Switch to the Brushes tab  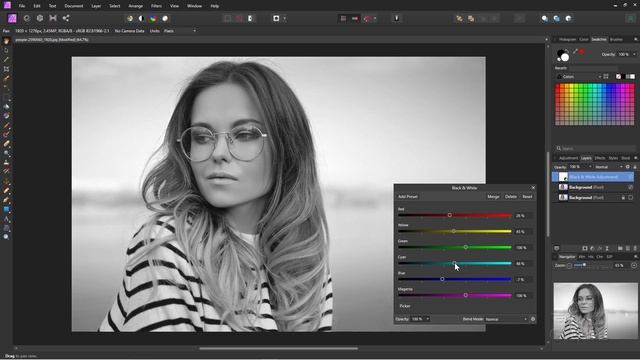pyautogui.click(x=616, y=40)
